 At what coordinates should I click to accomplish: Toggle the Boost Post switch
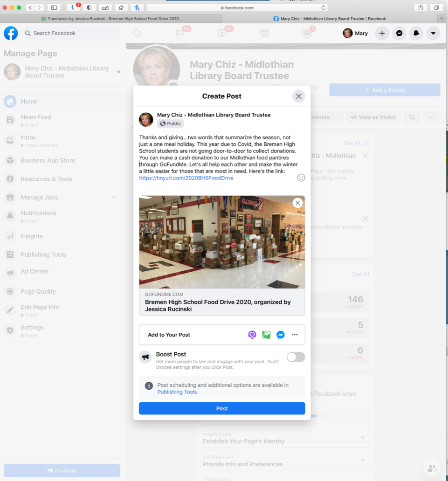point(296,357)
